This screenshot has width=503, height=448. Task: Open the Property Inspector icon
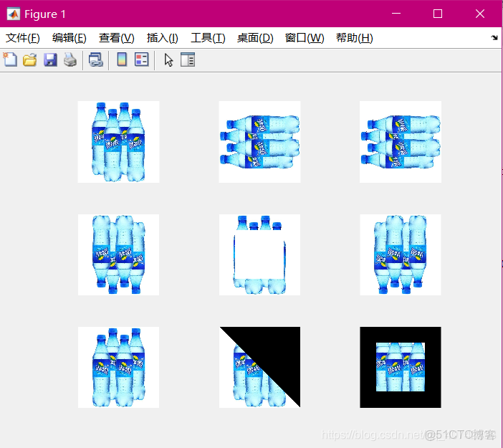(x=188, y=59)
